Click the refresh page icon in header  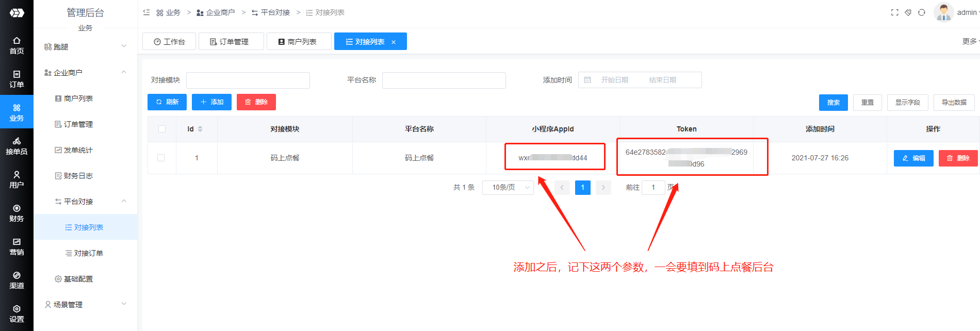pos(922,12)
